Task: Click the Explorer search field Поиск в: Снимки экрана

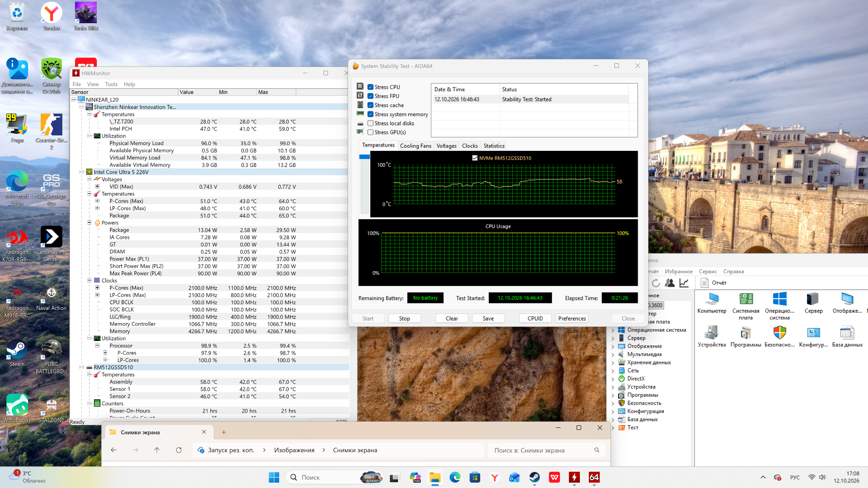Action: (546, 450)
